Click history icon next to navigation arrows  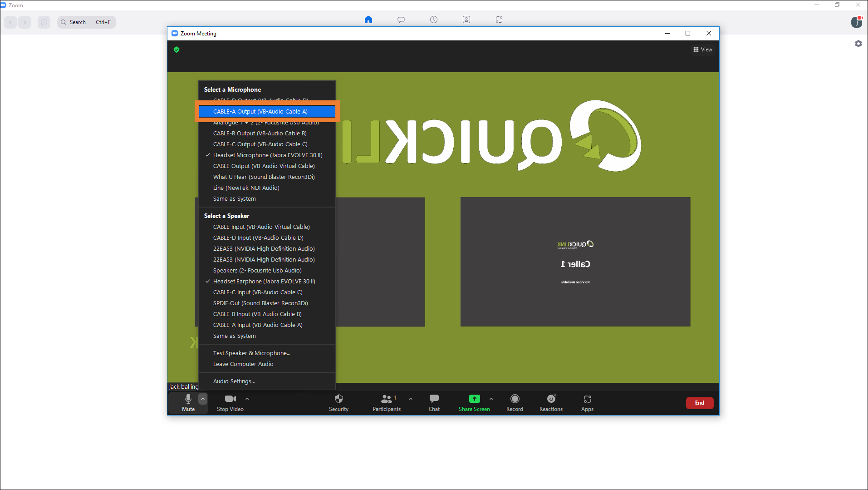tap(44, 22)
